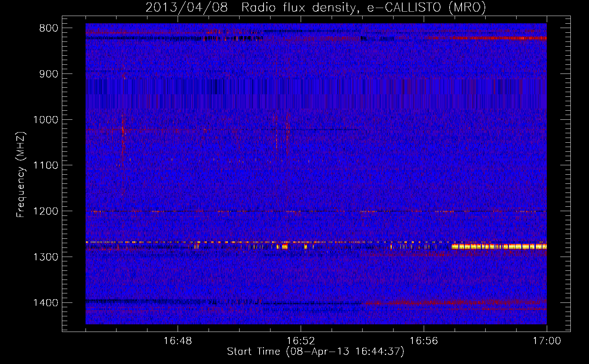Viewport: 589px width, 364px height.
Task: Click the 16:48 time tick label
Action: [x=178, y=341]
